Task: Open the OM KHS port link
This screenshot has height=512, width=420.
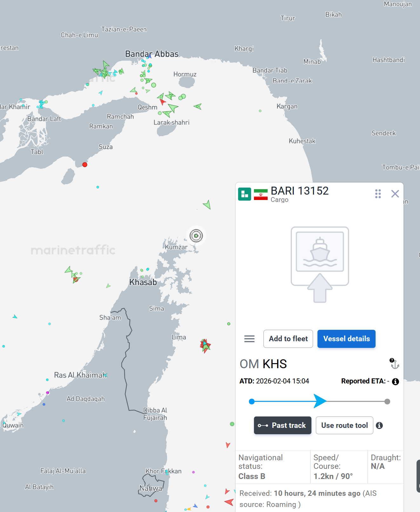Action: 263,364
